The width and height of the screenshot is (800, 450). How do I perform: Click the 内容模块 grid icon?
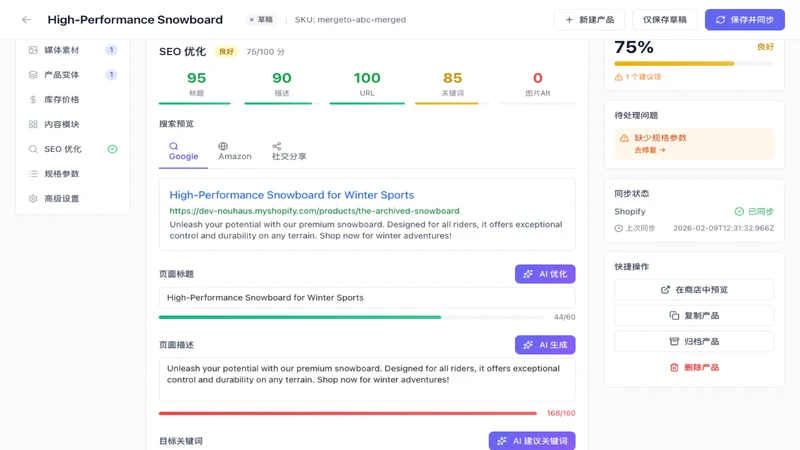pos(33,124)
